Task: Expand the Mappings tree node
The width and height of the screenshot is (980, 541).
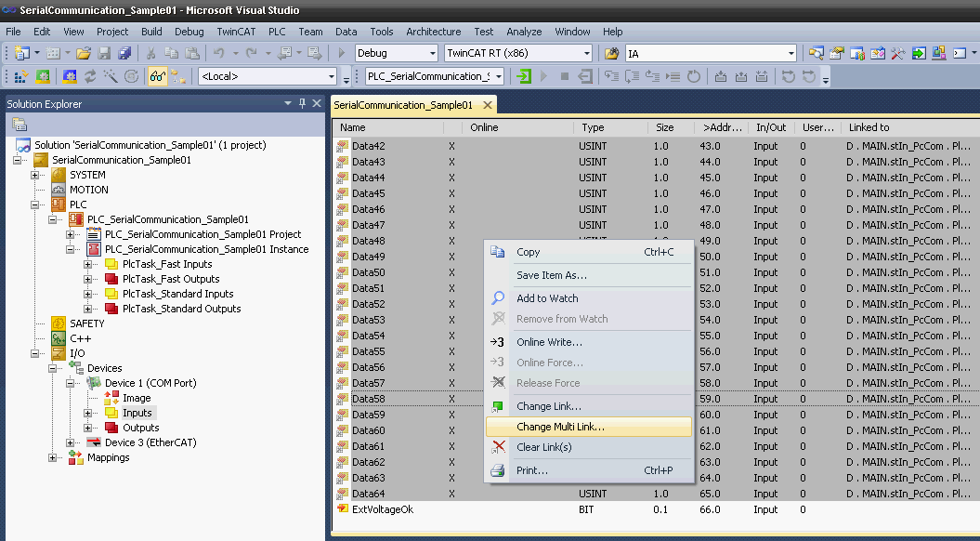Action: click(53, 457)
